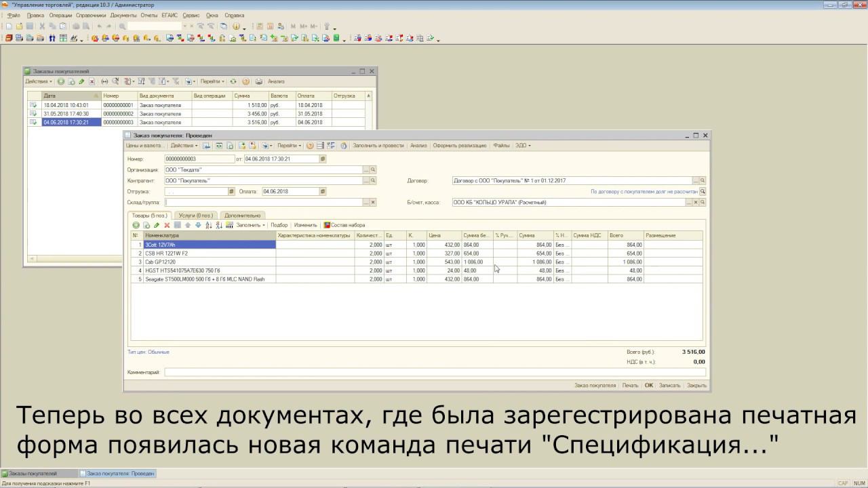Clear the Склад/группа field with X button
This screenshot has width=868, height=488.
coord(373,203)
